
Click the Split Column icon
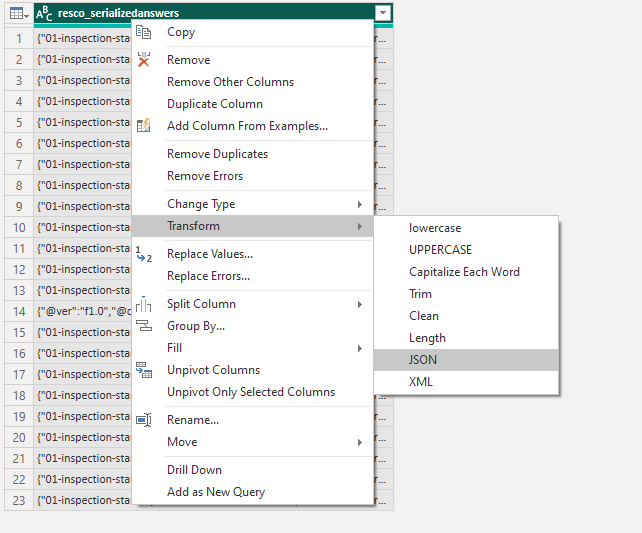point(143,304)
